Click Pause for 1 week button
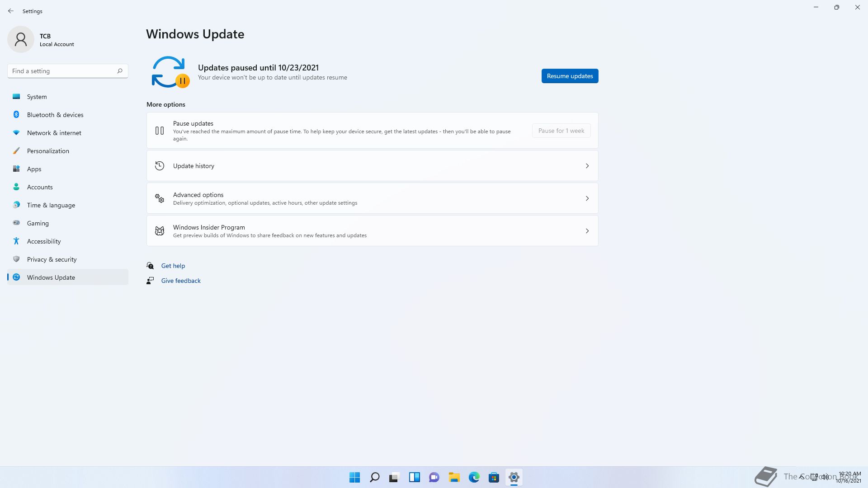The height and width of the screenshot is (488, 868). click(561, 131)
